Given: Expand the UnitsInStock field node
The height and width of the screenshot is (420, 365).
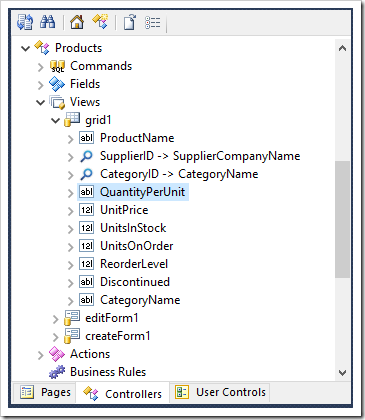Looking at the screenshot, I should [x=70, y=229].
